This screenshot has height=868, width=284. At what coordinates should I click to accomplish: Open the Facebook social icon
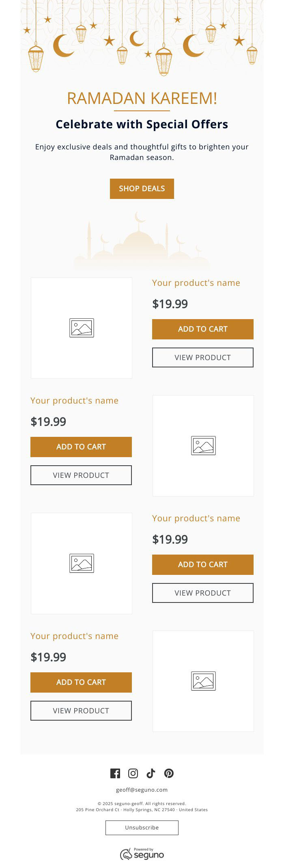tap(115, 773)
